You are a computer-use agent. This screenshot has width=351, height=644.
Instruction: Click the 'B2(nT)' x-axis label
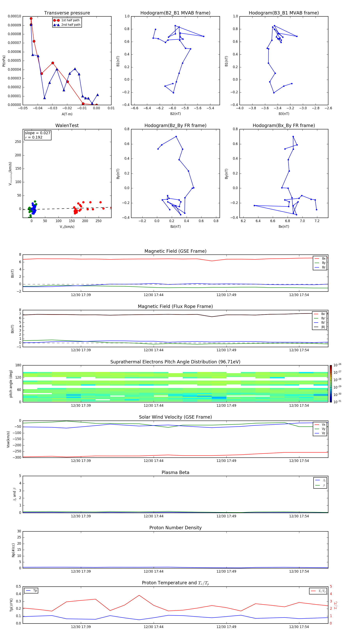click(175, 114)
